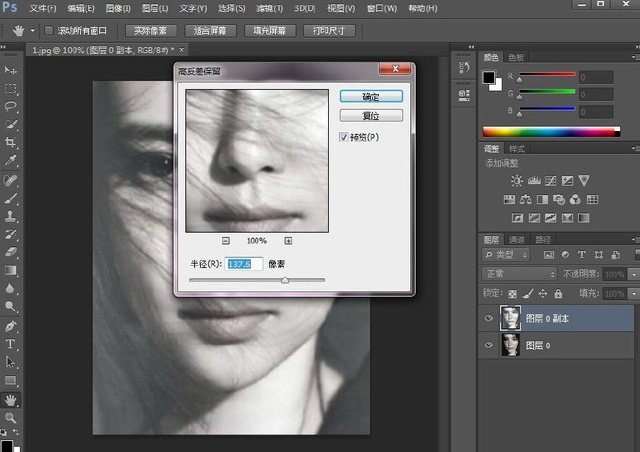Open the 滤镜(T) menu
The image size is (640, 452).
(270, 9)
